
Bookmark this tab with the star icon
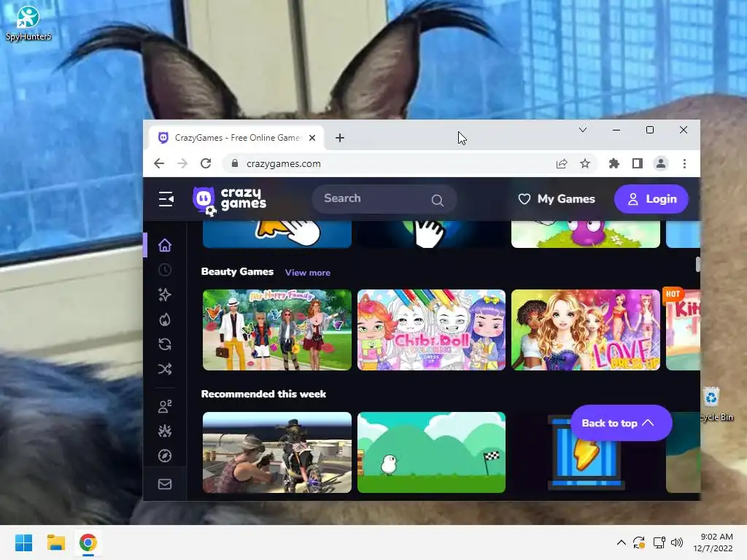click(585, 164)
